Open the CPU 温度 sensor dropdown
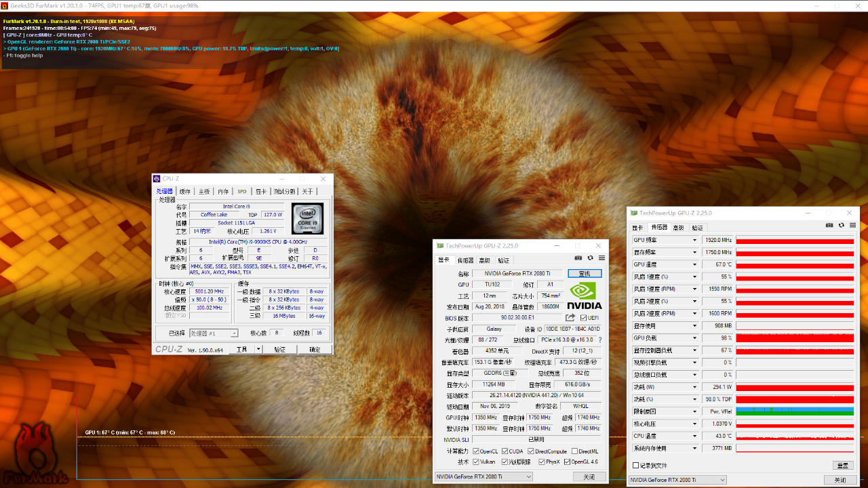Viewport: 868px width, 488px height. click(x=694, y=436)
